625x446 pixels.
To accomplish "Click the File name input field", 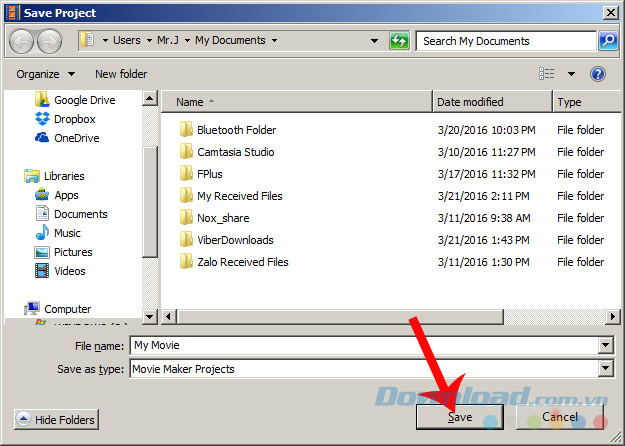I will pos(364,345).
